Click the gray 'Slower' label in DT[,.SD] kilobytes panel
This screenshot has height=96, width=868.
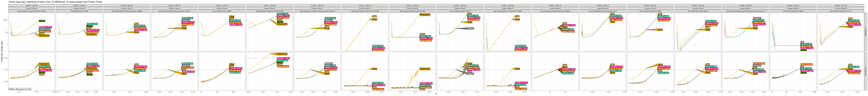pos(470,29)
